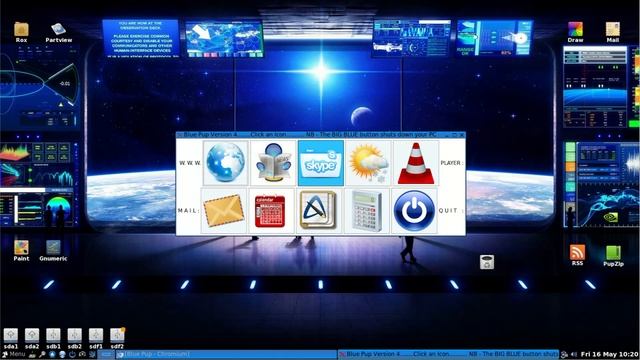Image resolution: width=640 pixels, height=360 pixels.
Task: Click the network tray icon
Action: 564,354
